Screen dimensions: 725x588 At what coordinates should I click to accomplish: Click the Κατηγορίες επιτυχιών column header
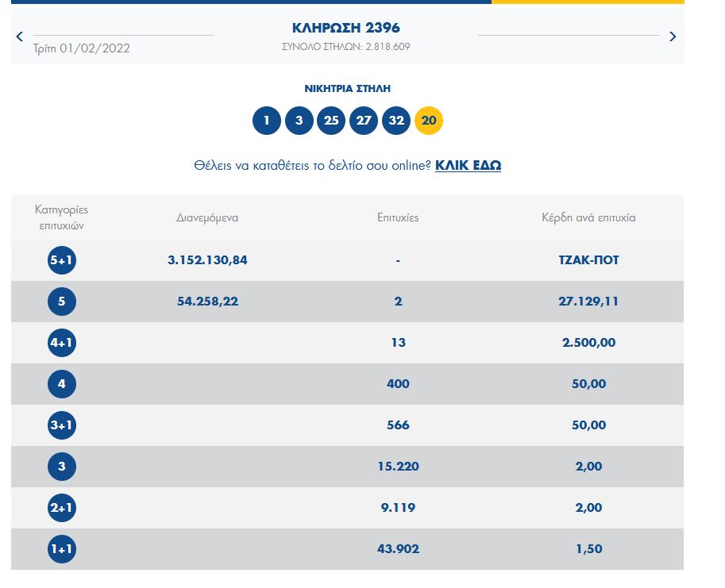pyautogui.click(x=62, y=217)
